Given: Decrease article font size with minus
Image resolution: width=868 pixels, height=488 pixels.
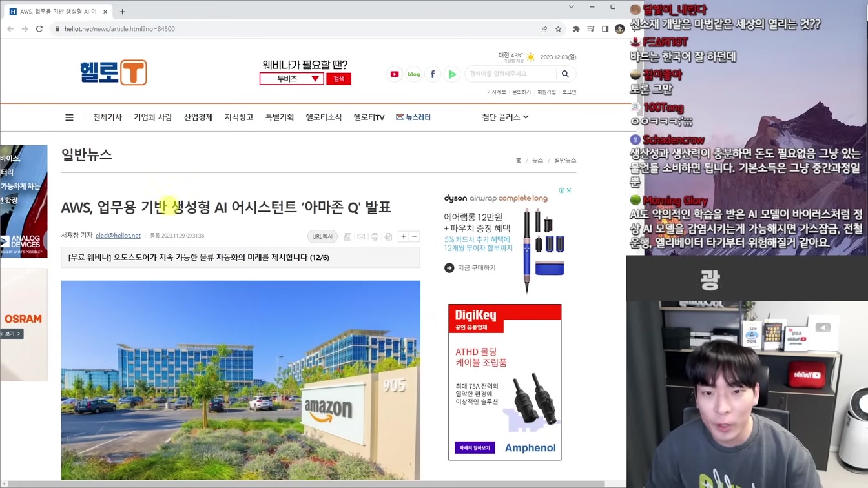Looking at the screenshot, I should [x=415, y=237].
